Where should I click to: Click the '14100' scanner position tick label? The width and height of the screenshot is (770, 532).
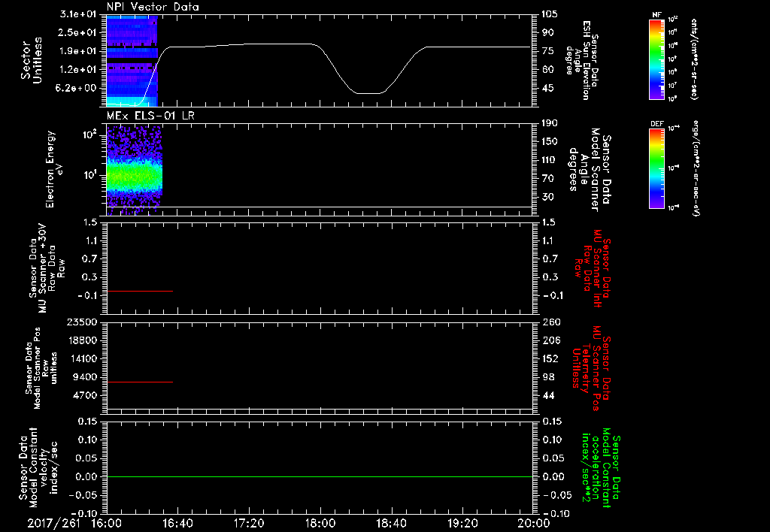point(82,358)
